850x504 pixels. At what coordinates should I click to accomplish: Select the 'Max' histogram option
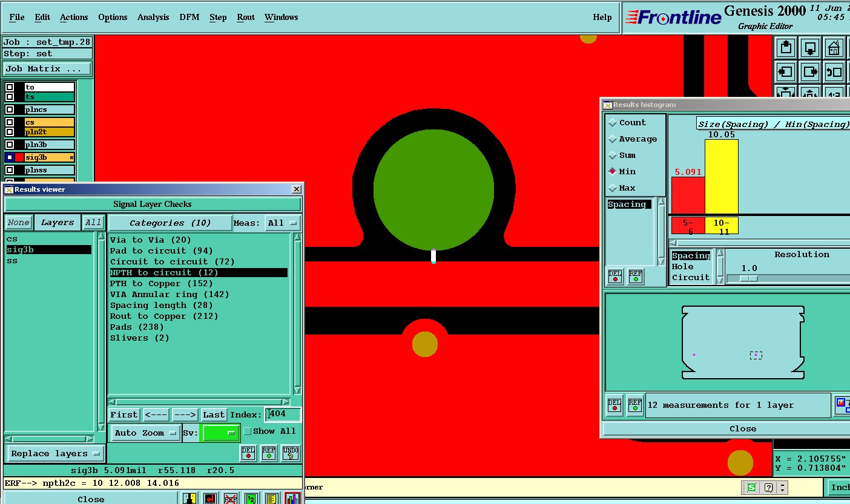coord(613,188)
